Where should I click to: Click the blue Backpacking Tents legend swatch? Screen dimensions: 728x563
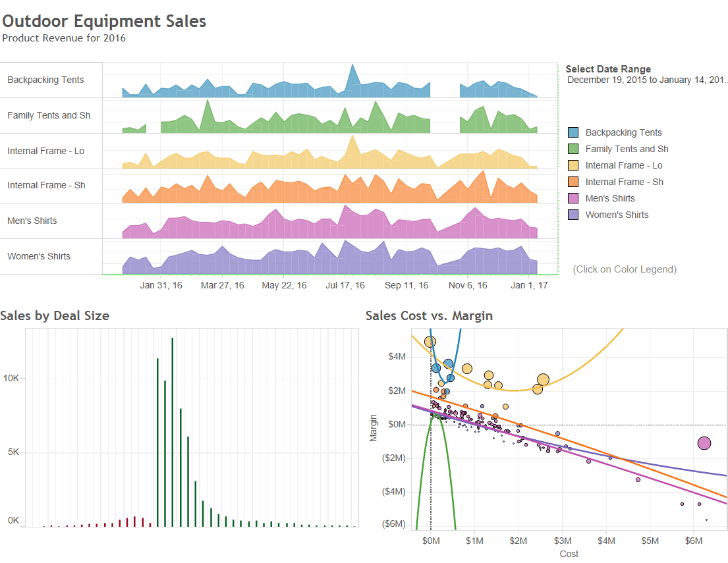tap(573, 132)
